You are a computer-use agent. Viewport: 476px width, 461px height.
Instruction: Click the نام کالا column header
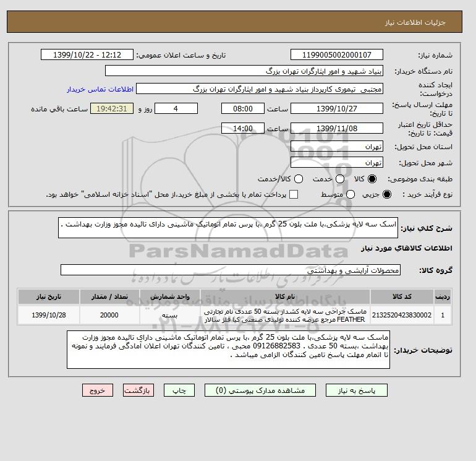[285, 296]
